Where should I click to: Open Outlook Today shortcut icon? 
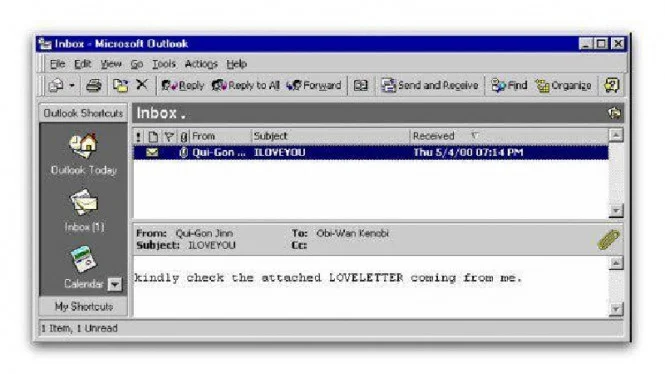click(x=84, y=145)
